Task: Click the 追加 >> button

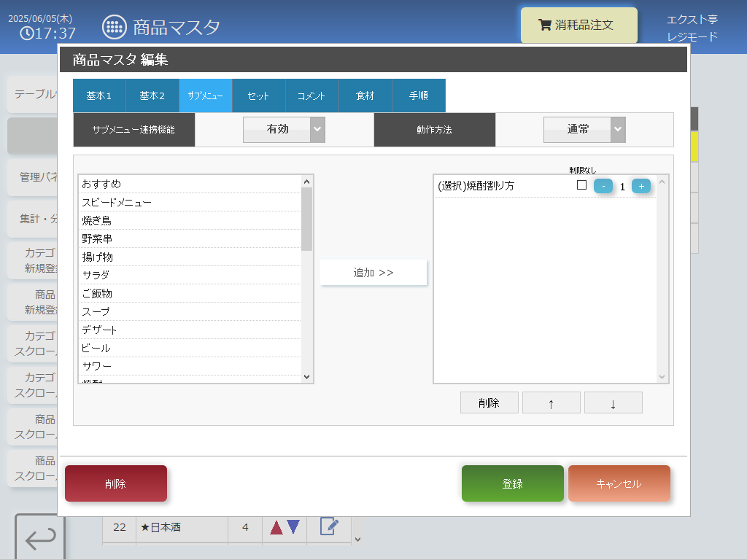Action: tap(373, 273)
